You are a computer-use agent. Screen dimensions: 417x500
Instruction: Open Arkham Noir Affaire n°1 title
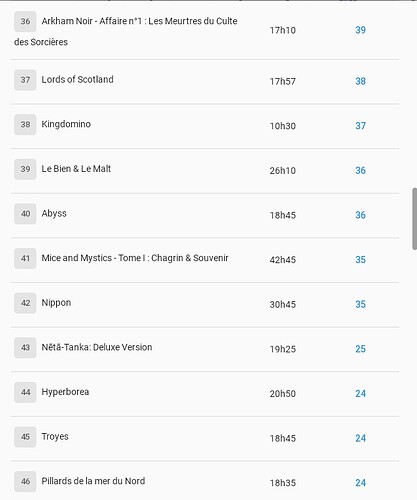click(126, 31)
